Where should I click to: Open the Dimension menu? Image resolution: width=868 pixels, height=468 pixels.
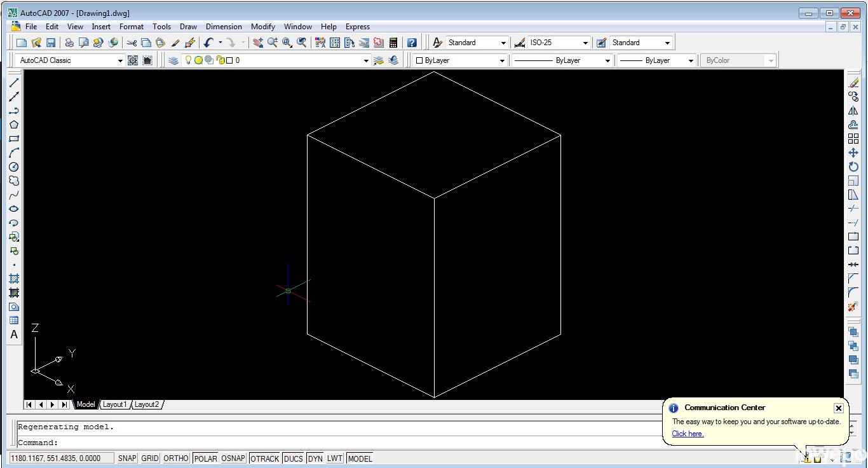pos(224,27)
